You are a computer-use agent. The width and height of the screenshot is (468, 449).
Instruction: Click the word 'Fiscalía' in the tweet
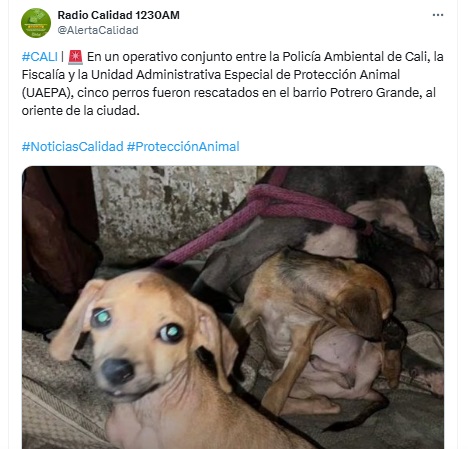click(x=43, y=75)
